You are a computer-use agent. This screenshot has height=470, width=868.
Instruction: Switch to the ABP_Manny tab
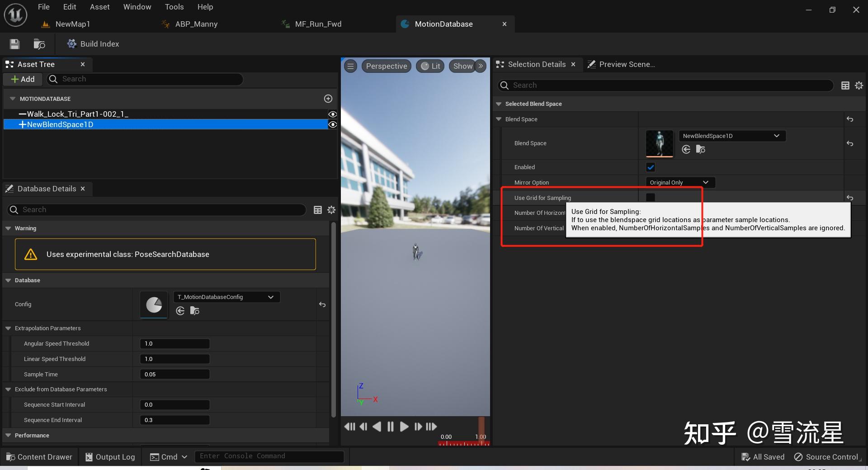coord(196,24)
